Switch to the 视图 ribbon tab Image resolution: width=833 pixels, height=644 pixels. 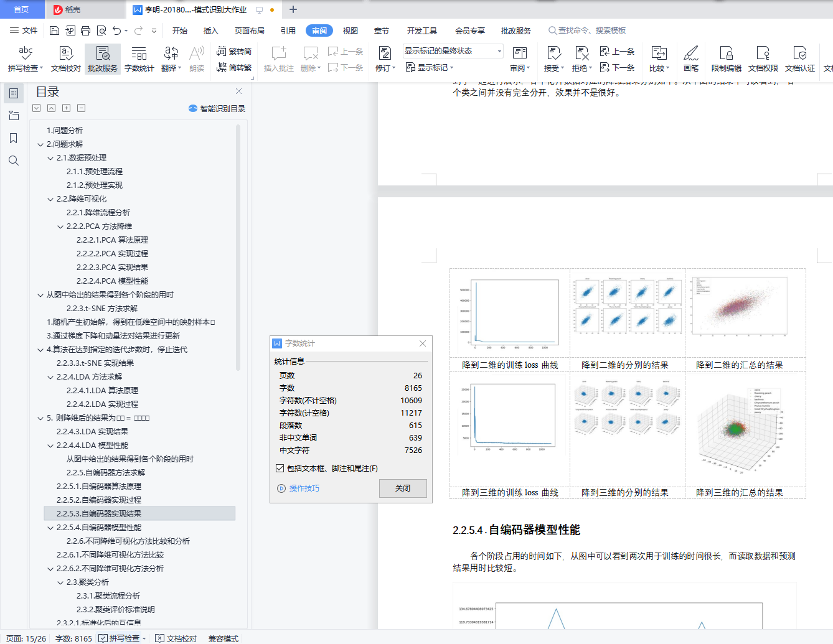click(x=351, y=30)
